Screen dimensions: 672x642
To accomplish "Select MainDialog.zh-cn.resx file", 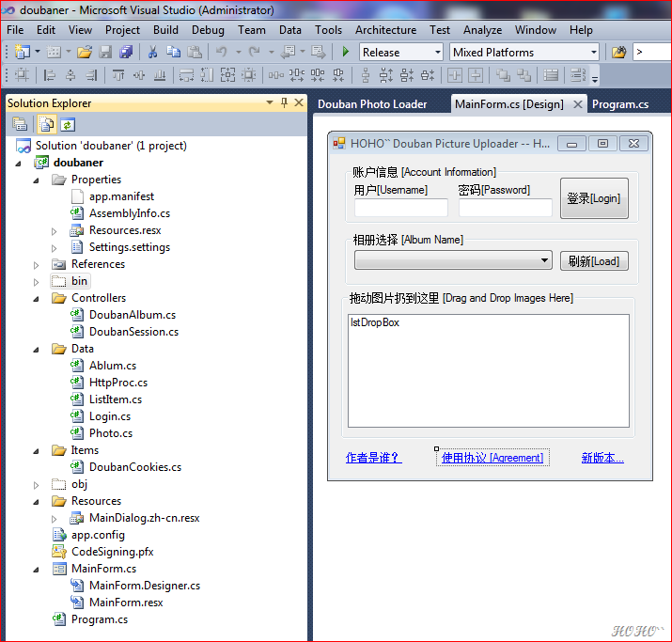I will tap(144, 518).
